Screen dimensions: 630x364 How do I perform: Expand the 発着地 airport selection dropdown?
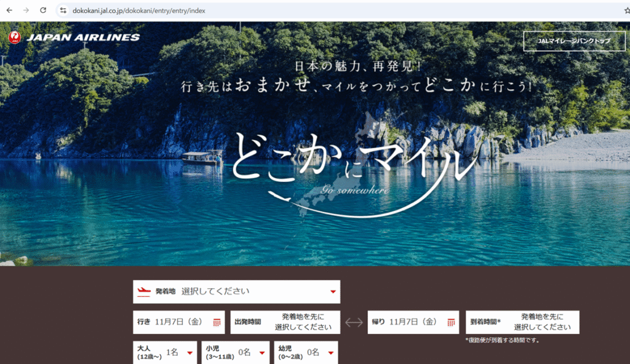(333, 291)
